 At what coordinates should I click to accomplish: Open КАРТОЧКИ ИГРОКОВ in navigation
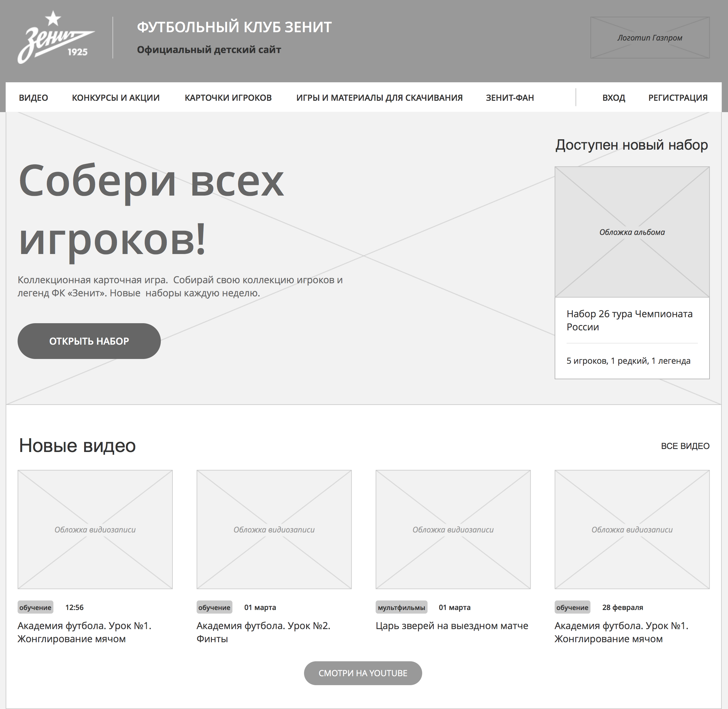coord(228,97)
